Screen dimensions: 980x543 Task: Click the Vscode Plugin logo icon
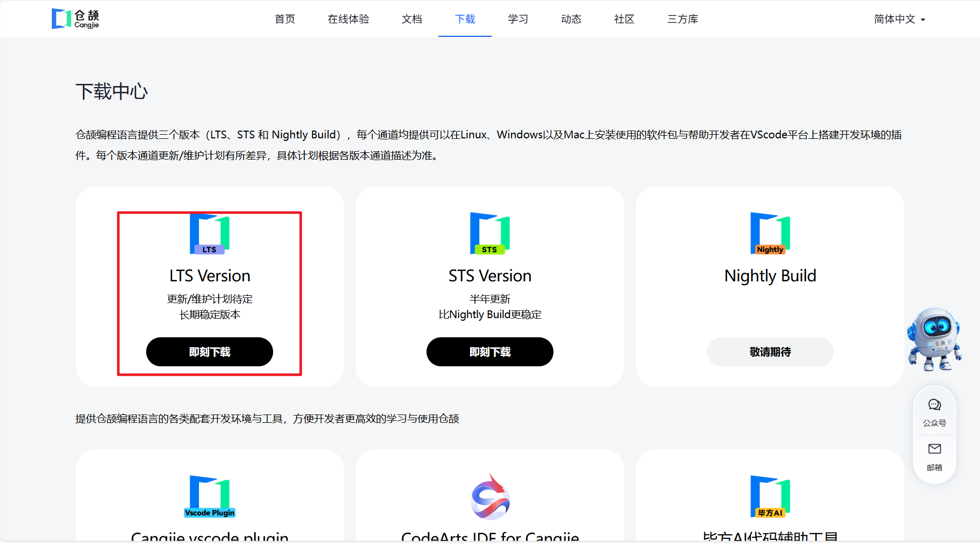point(209,497)
